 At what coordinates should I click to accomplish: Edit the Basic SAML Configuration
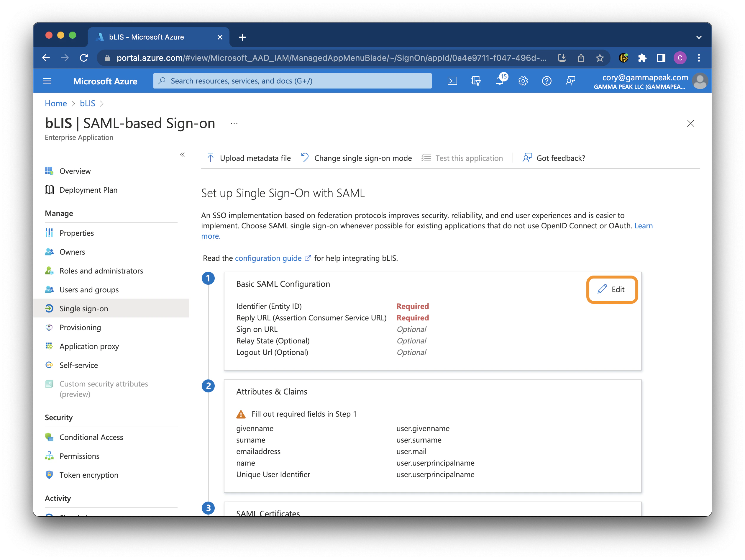pyautogui.click(x=612, y=289)
